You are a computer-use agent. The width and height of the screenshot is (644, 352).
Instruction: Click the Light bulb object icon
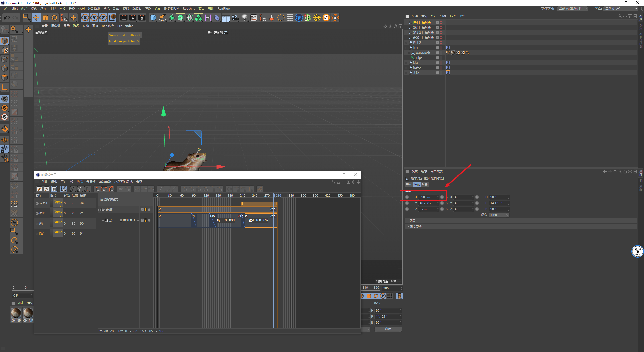coord(244,18)
